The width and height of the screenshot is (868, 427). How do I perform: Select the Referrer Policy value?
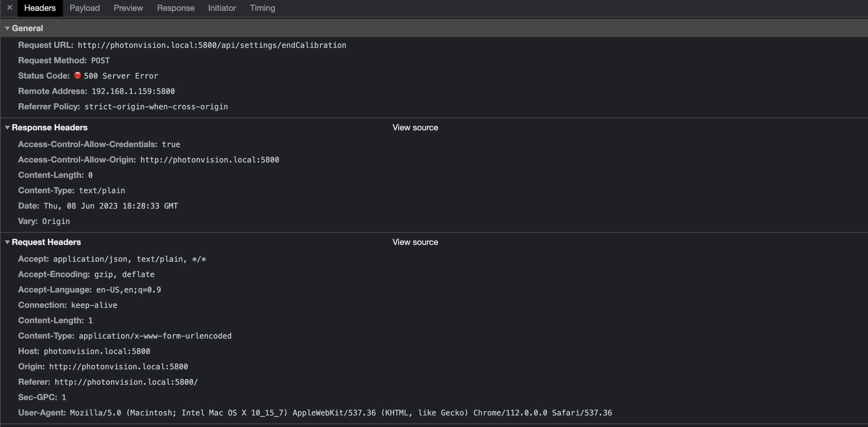tap(156, 107)
